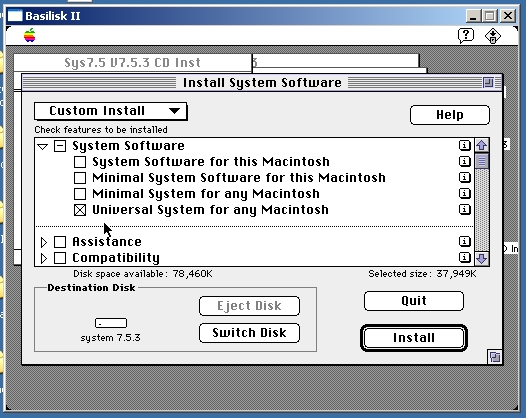The height and width of the screenshot is (418, 526).
Task: Select the system 7.5.3 destination disk icon
Action: pyautogui.click(x=111, y=323)
